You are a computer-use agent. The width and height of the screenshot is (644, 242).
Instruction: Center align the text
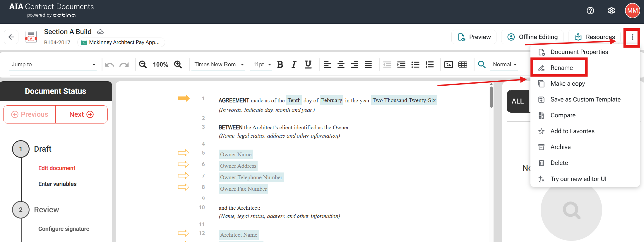tap(341, 65)
